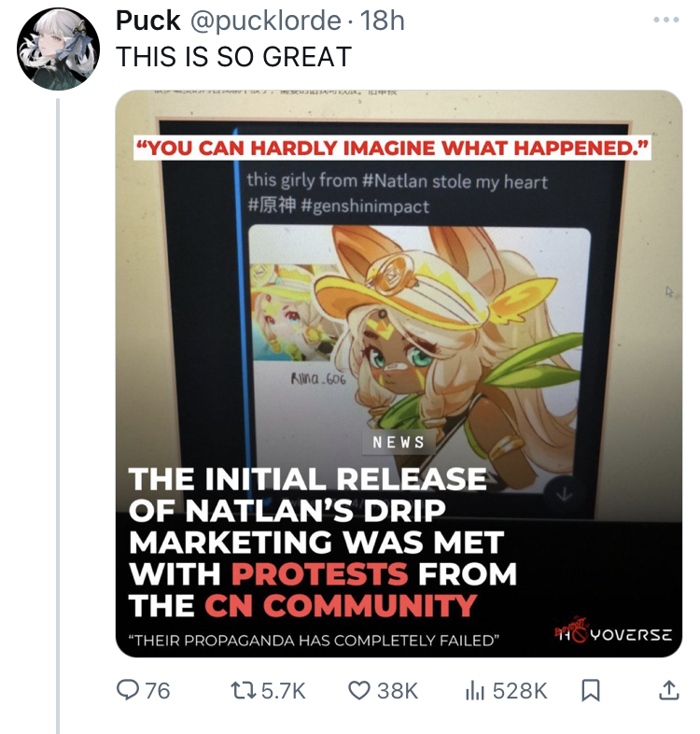Click the #genshinimpact hashtag in the image

[366, 206]
